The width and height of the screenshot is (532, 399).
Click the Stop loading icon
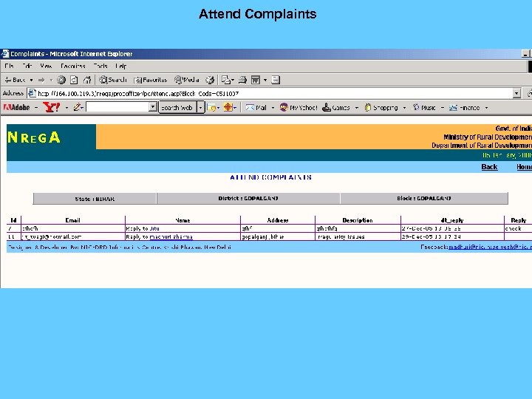[61, 80]
